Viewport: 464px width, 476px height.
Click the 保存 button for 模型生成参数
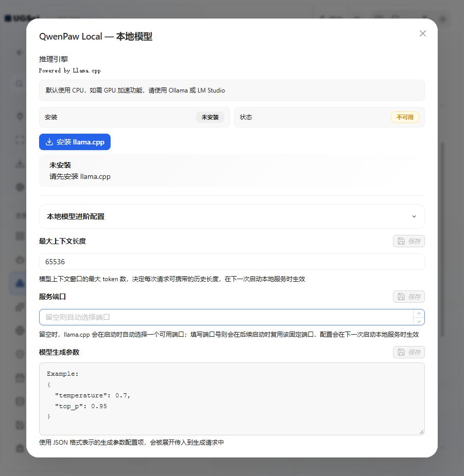click(x=408, y=352)
